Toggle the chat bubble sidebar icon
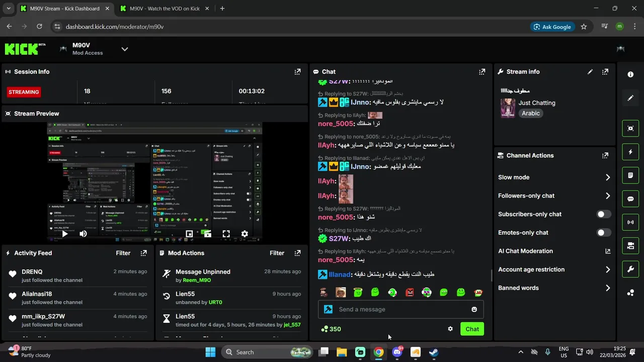This screenshot has height=362, width=644. 630,199
